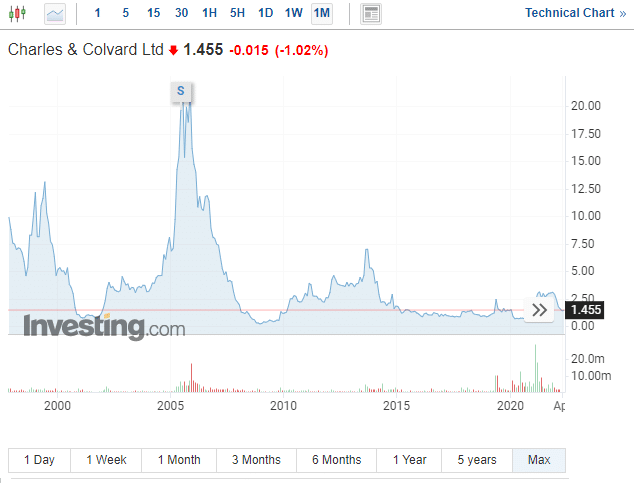This screenshot has width=634, height=483.
Task: Click the 2020 x-axis label
Action: click(x=510, y=405)
